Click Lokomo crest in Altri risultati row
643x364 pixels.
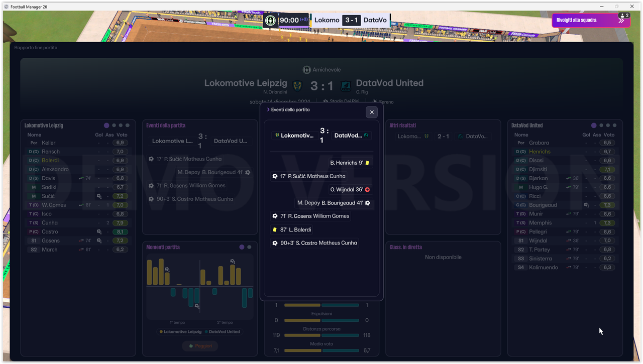(426, 137)
